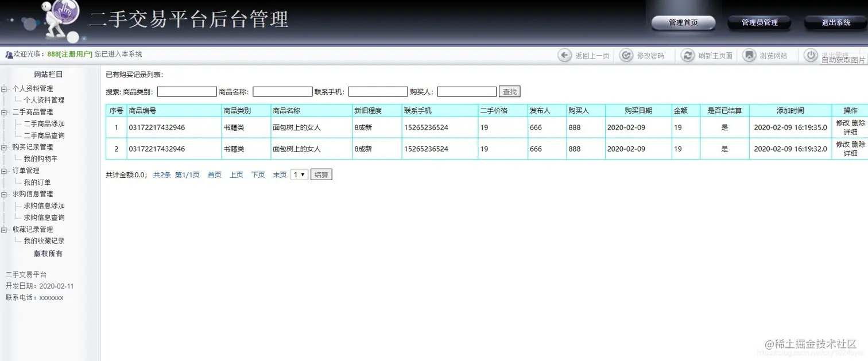Click timestamp 2020-02-09 16:19:35.0
Screen dimensions: 868x361
(x=790, y=127)
